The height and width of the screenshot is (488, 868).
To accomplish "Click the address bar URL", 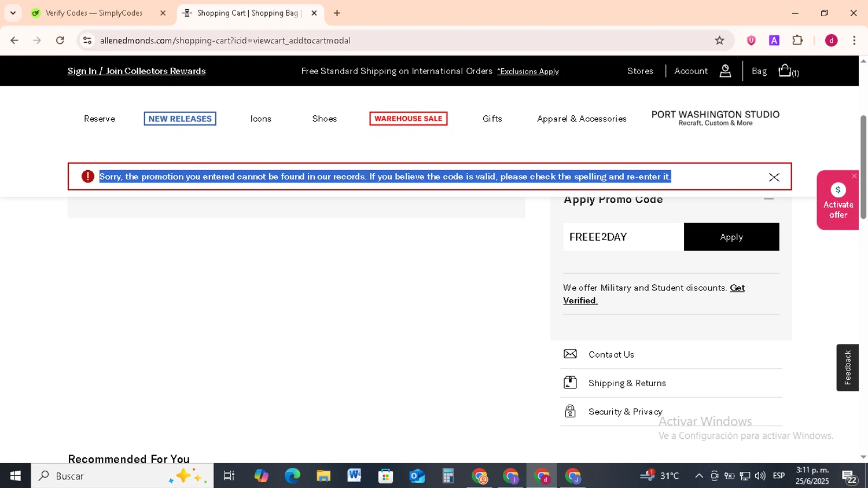I will (x=225, y=41).
